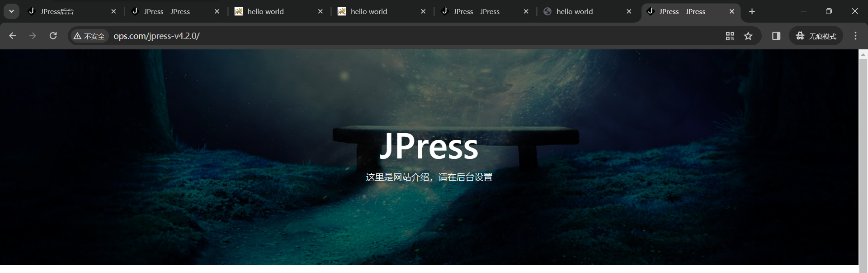Open a new tab with plus button
The image size is (868, 273).
tap(752, 11)
